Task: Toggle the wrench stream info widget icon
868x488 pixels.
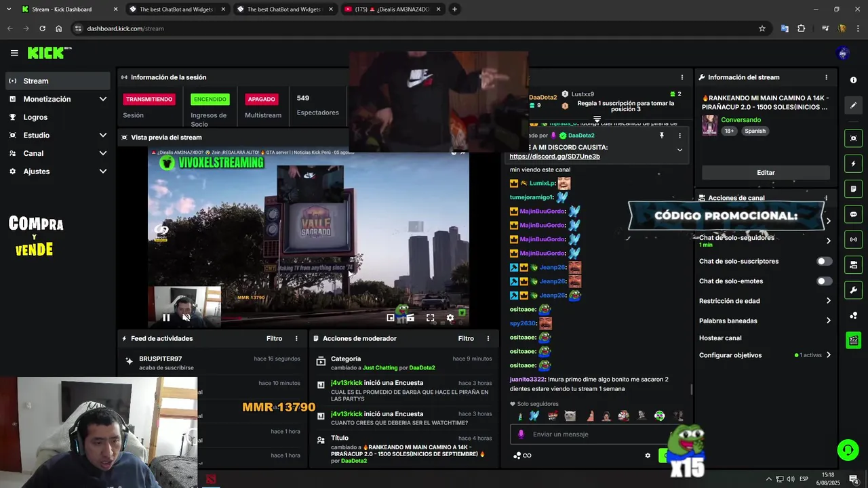Action: (853, 290)
